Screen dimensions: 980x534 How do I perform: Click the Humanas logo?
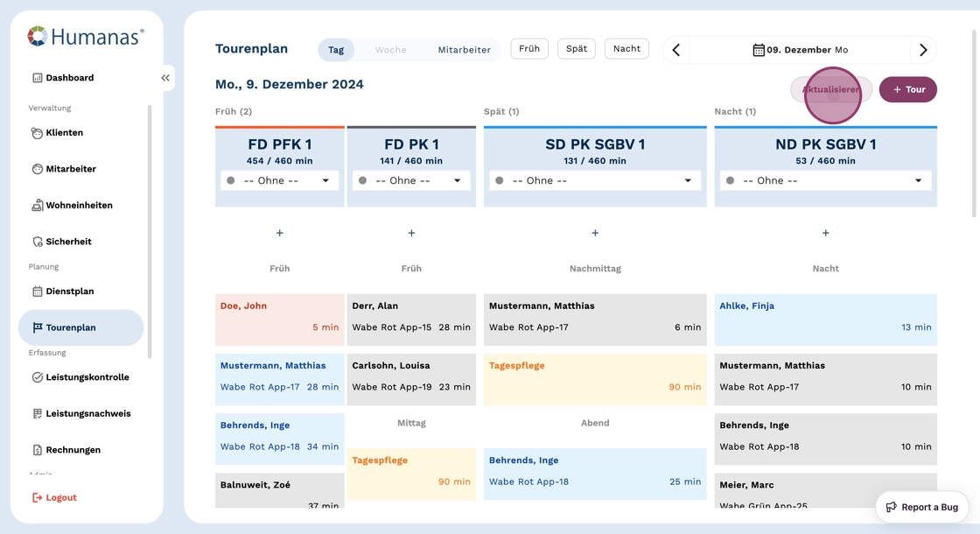click(x=86, y=37)
